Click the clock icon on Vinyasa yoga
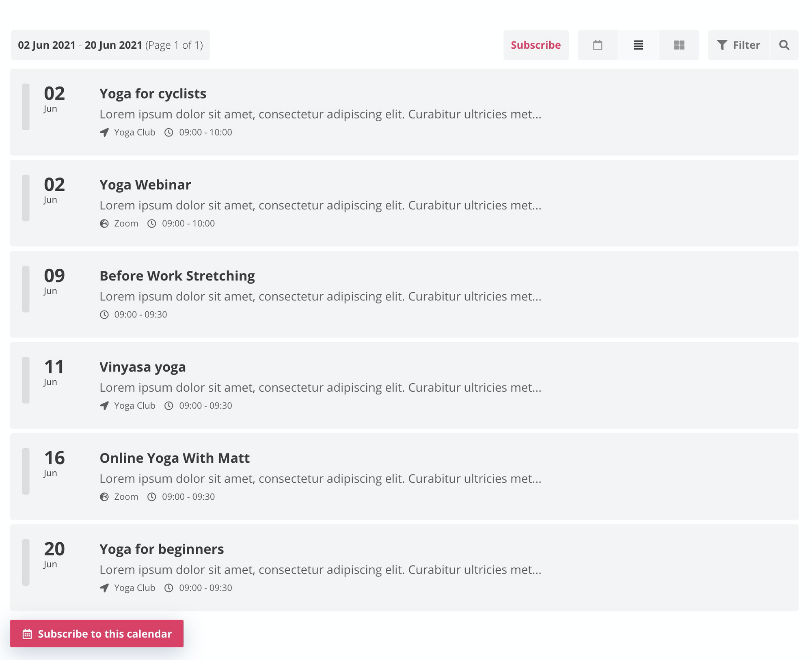812x660 pixels. point(169,405)
